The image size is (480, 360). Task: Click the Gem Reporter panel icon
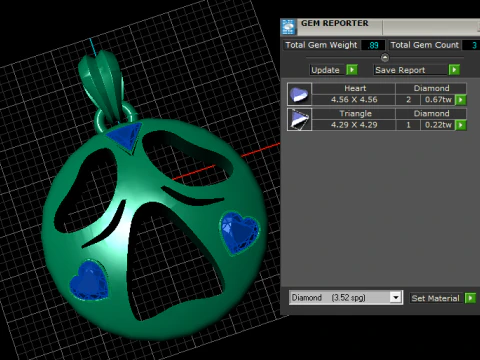pos(289,27)
